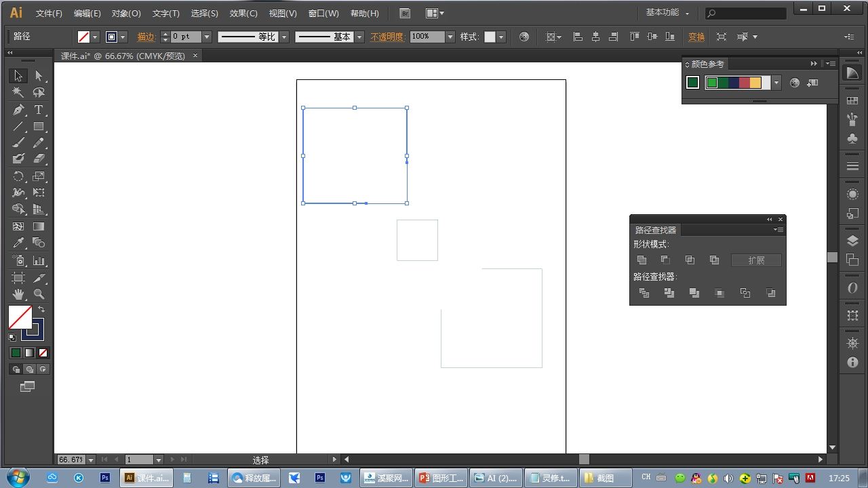Switch to Color fill mode

point(16,352)
